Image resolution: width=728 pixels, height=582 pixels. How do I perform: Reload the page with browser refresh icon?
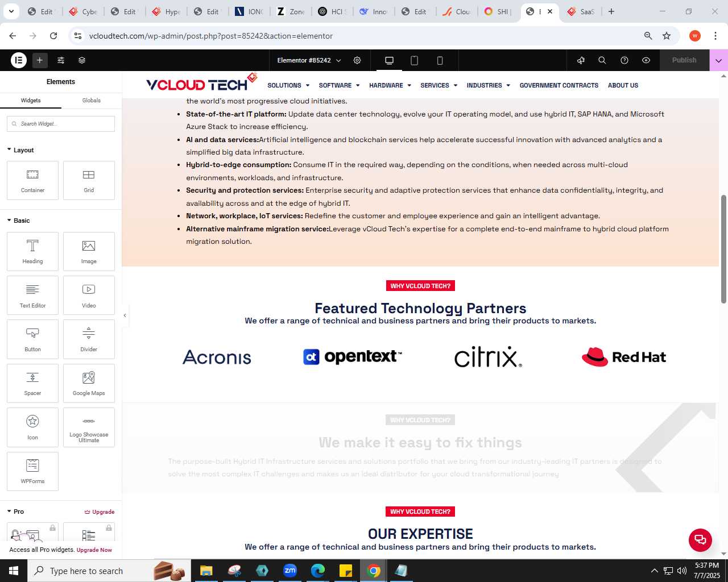coord(53,36)
